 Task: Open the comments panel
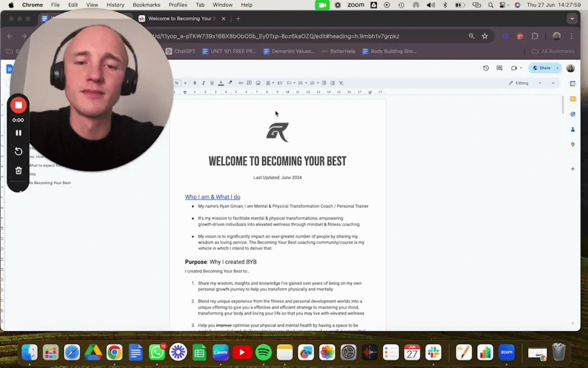[x=500, y=68]
